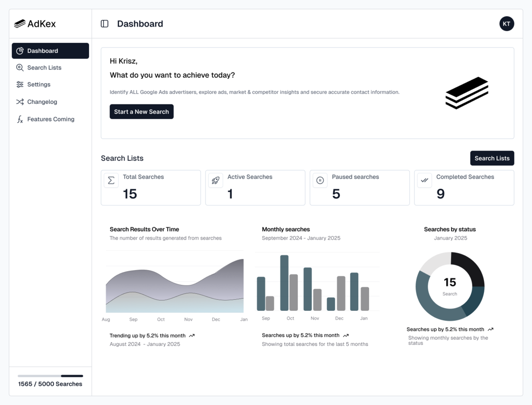The width and height of the screenshot is (532, 405).
Task: Click the Features Coming fx icon
Action: (20, 119)
